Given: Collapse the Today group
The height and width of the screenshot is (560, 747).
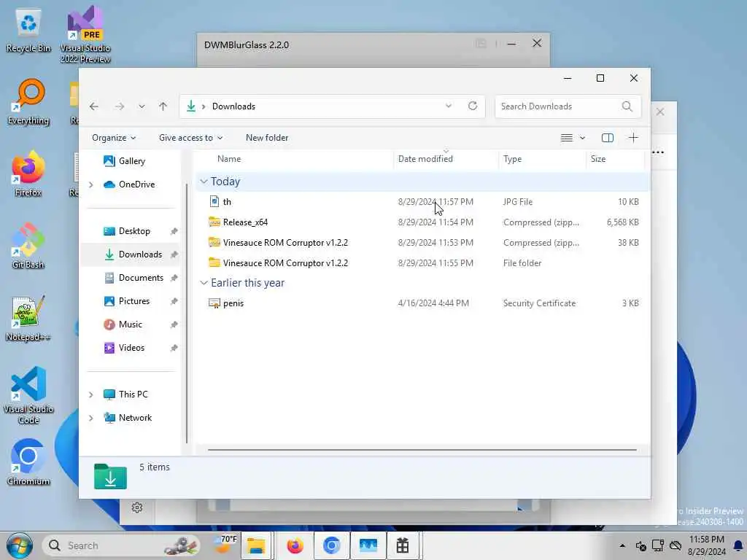Looking at the screenshot, I should (x=204, y=182).
